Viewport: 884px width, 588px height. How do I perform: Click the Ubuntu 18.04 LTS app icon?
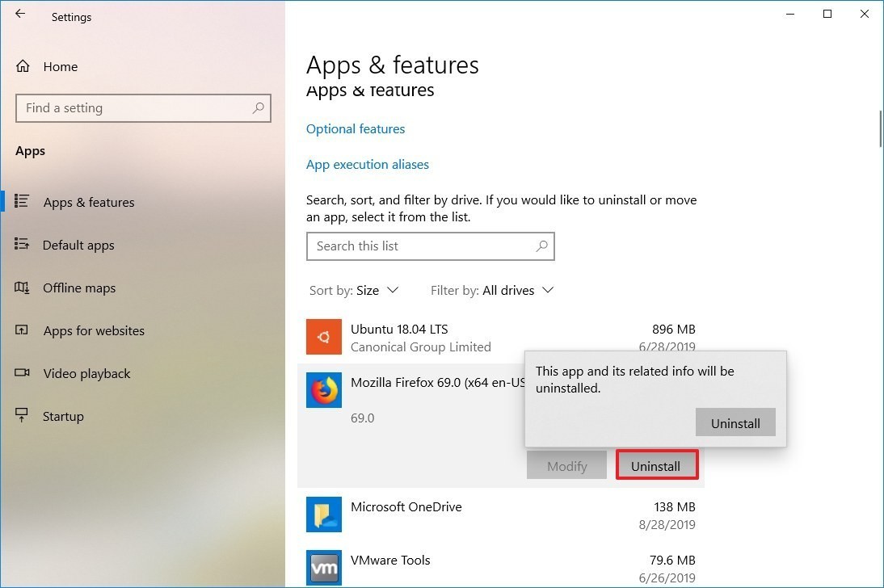tap(323, 337)
